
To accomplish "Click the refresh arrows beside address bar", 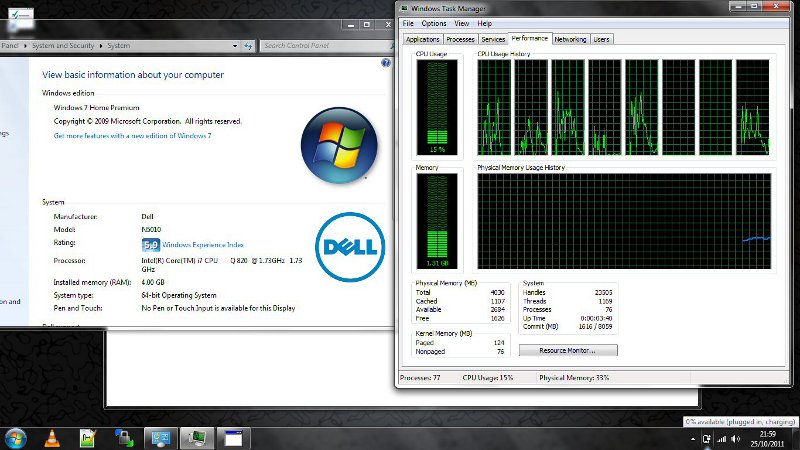I will (248, 46).
